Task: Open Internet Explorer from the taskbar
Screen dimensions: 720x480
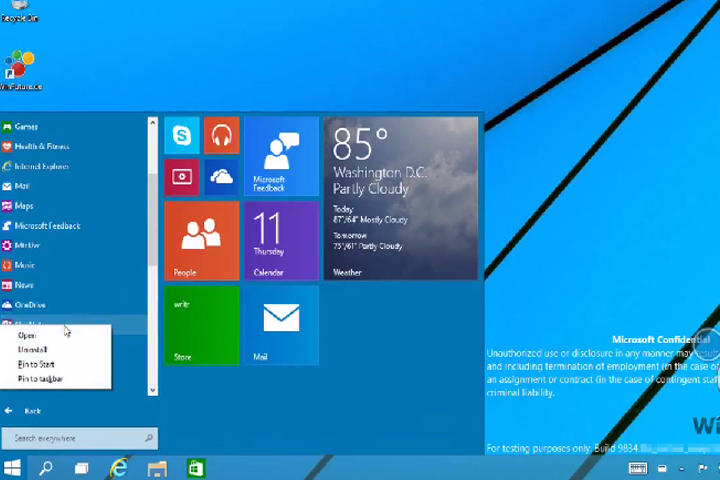Action: pyautogui.click(x=119, y=468)
